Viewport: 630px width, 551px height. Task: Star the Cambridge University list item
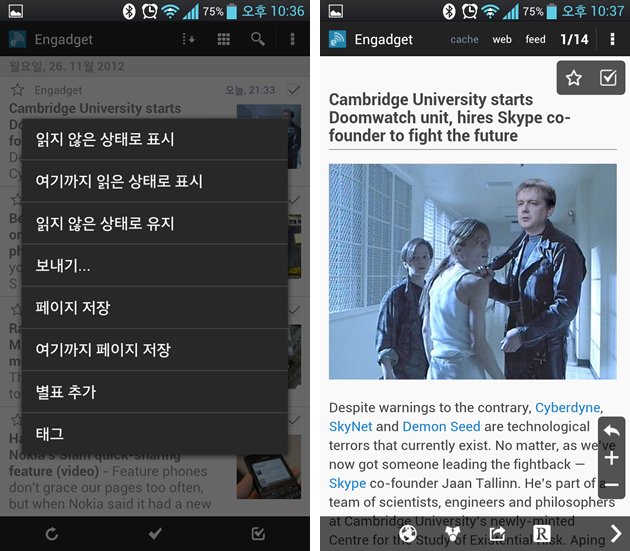click(17, 89)
